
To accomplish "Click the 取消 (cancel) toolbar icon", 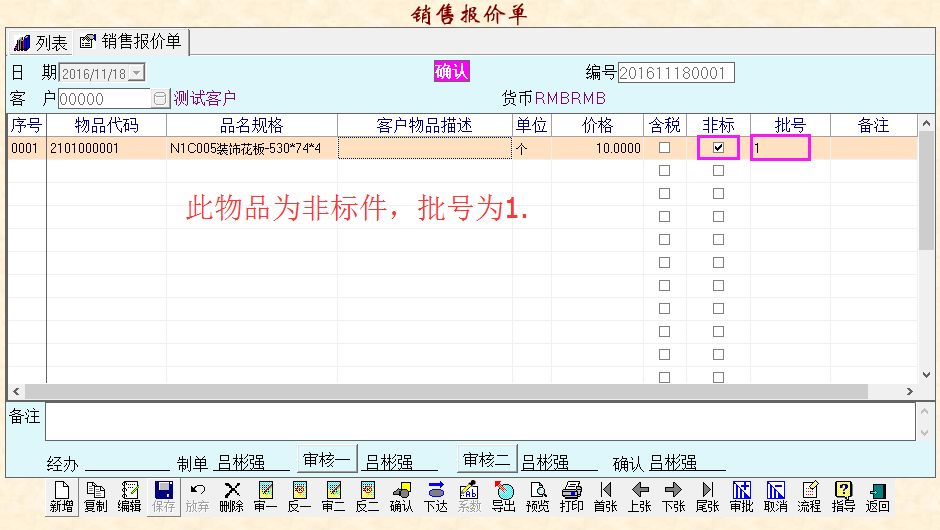I will click(775, 496).
